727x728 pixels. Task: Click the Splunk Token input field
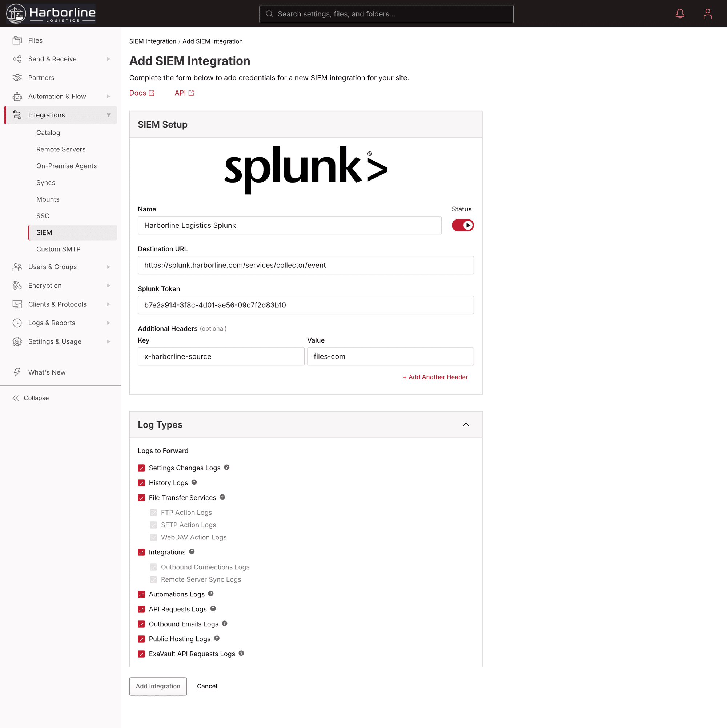(306, 305)
